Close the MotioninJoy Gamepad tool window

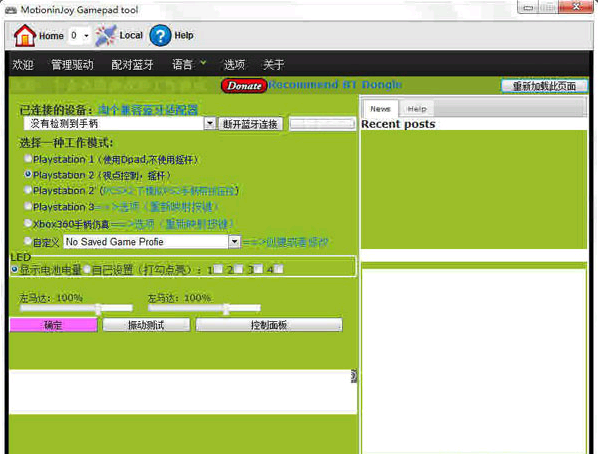click(x=576, y=7)
